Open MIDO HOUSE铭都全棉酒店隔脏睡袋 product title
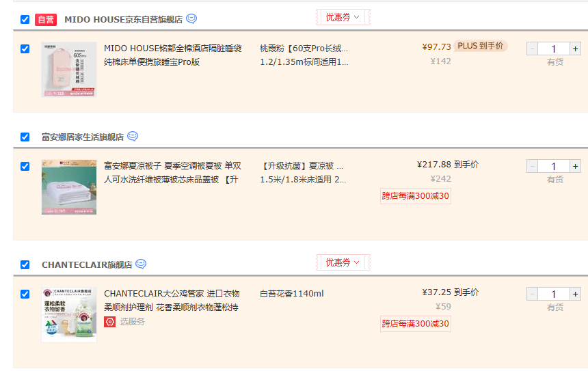This screenshot has width=588, height=371. [172, 55]
